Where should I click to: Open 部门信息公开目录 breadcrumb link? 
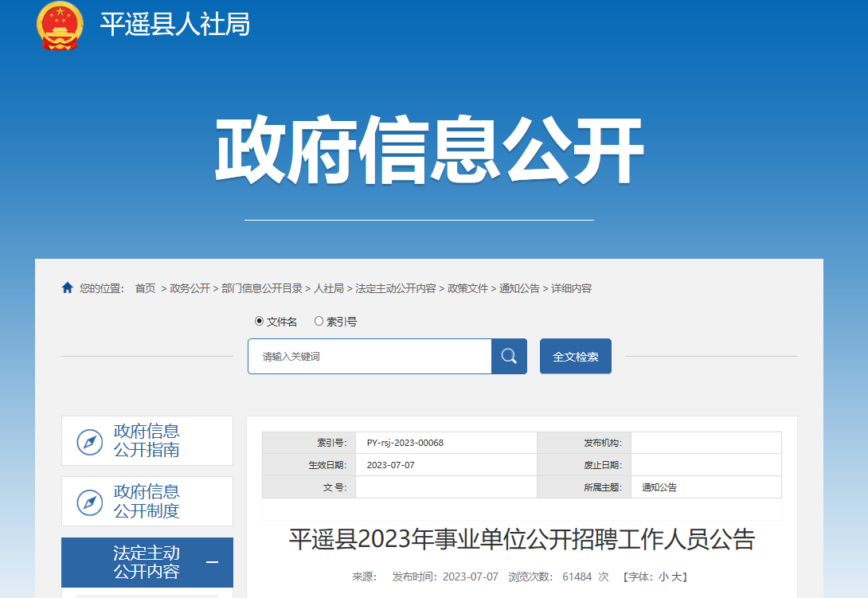tap(261, 288)
